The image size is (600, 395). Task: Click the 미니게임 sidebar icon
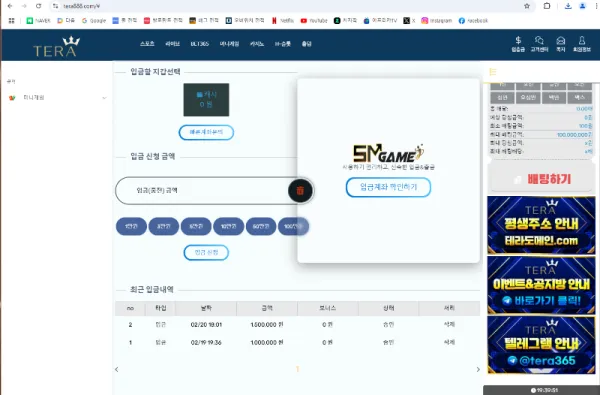pos(12,98)
